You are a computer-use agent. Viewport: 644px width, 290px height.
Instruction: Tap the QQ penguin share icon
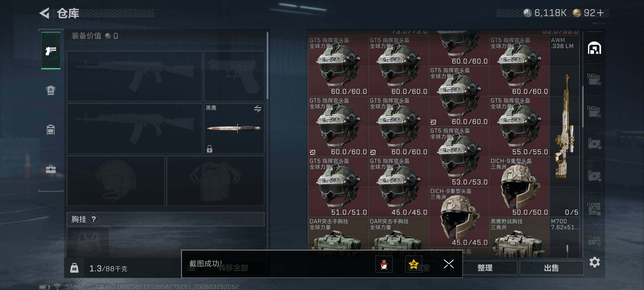point(384,264)
